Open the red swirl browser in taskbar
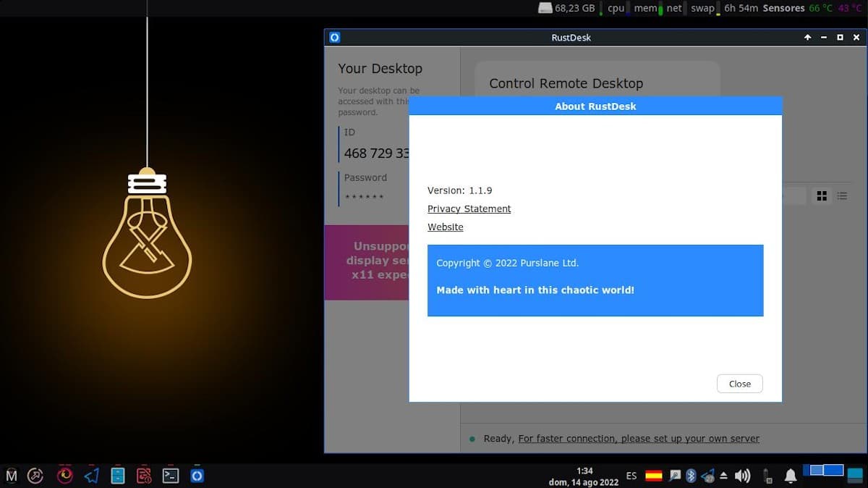868x488 pixels. tap(65, 476)
